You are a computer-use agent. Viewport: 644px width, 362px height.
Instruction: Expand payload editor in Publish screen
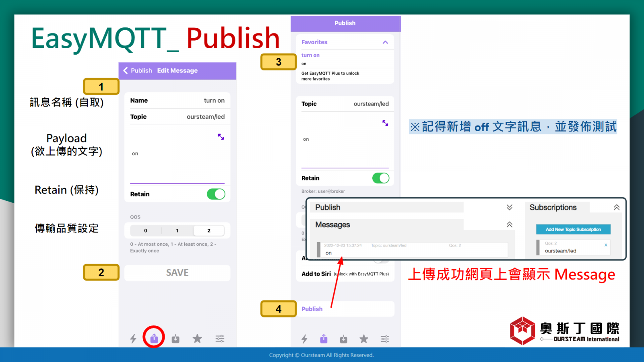click(385, 123)
